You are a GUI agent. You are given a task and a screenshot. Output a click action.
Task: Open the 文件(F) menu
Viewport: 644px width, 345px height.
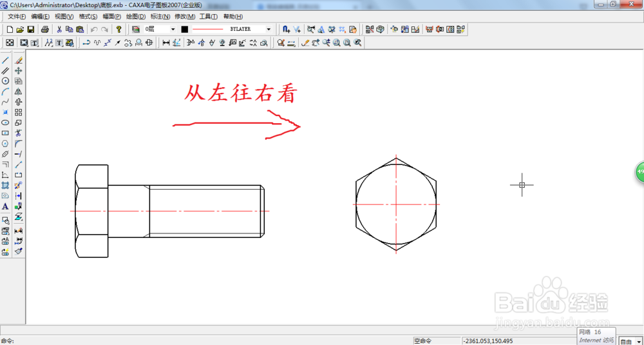[17, 17]
